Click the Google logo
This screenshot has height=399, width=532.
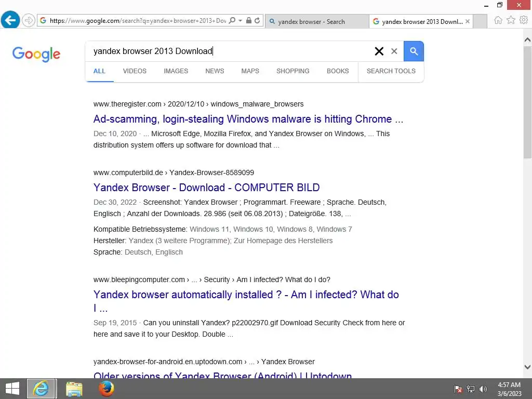coord(36,54)
